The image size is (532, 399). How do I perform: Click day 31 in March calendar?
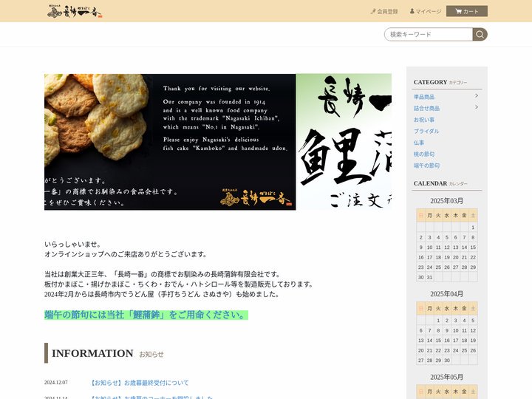pyautogui.click(x=429, y=277)
